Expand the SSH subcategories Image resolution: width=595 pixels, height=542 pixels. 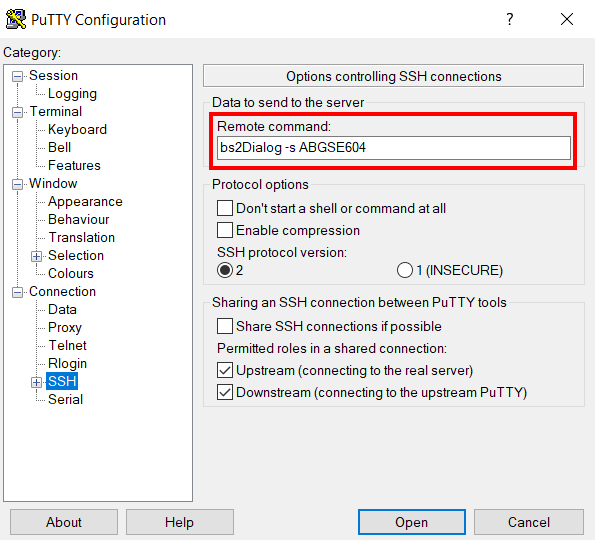tap(36, 382)
